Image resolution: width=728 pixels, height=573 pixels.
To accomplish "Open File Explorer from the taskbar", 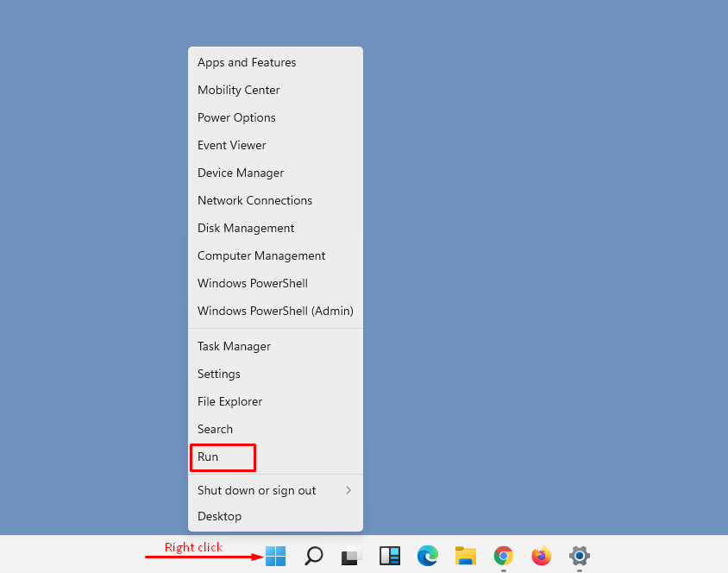I will coord(465,557).
